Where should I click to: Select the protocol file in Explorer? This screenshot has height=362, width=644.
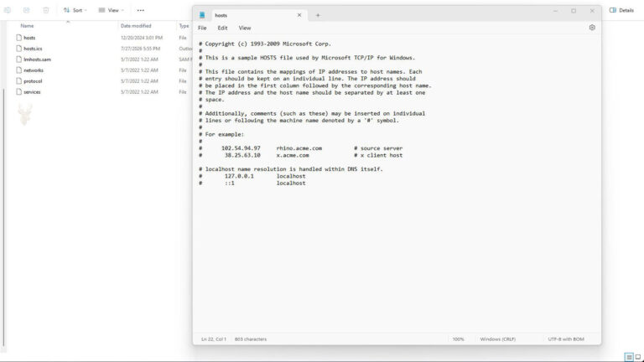(33, 81)
